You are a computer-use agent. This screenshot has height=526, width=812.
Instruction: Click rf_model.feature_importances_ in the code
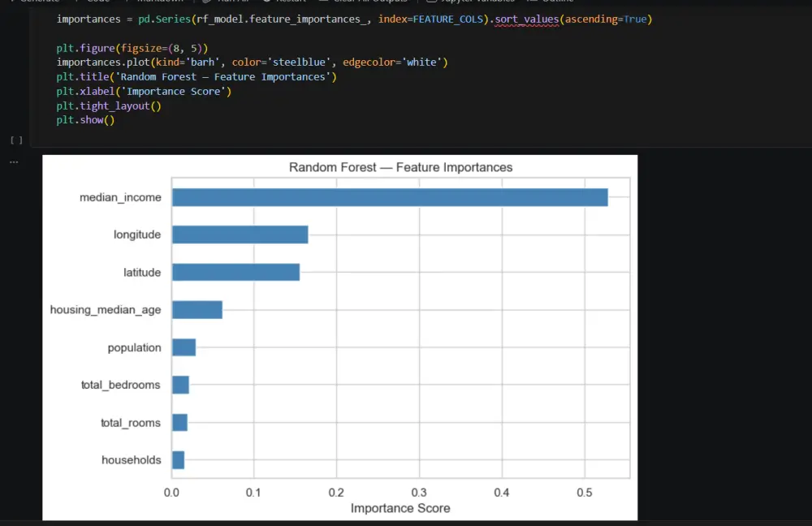point(281,19)
